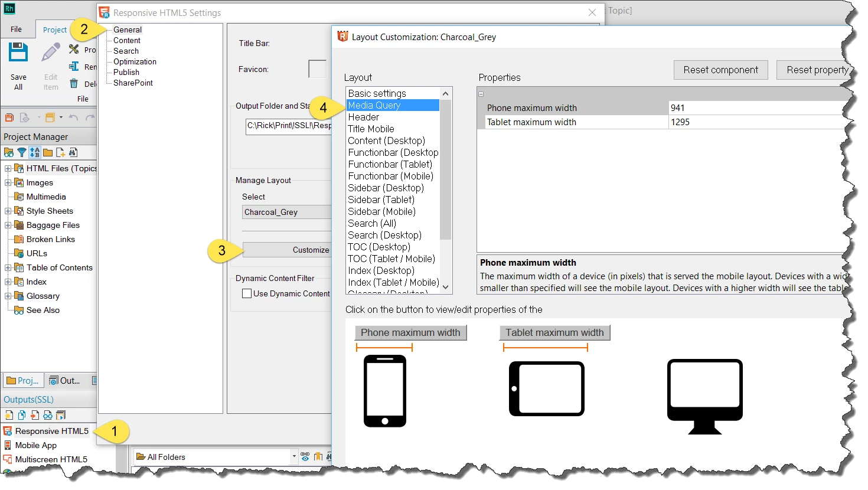Click Output Folder path input field
Viewport: 868px width, 490px height.
(289, 126)
